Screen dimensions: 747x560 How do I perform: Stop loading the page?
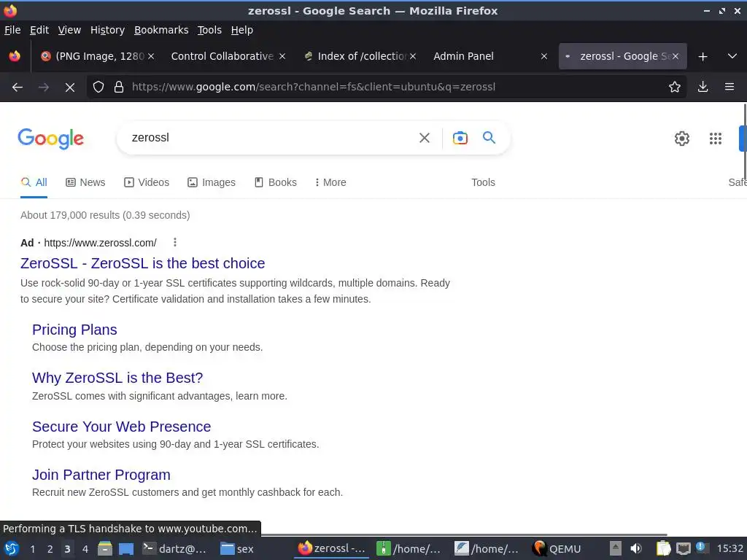point(69,87)
